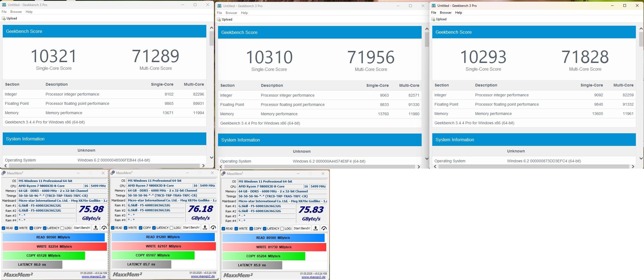Screen dimensions: 644x280
Task: Toggle READ in the 75.83 MaxxMem window
Action: coord(224,229)
